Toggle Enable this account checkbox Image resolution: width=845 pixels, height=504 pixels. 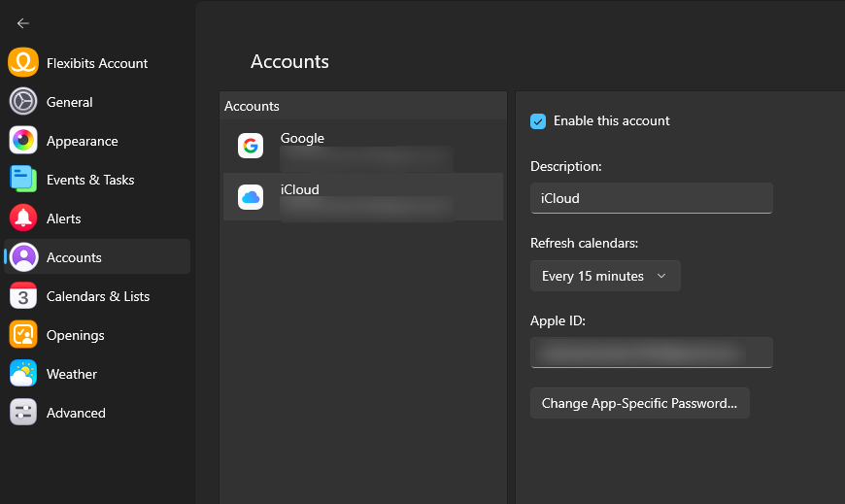click(538, 121)
